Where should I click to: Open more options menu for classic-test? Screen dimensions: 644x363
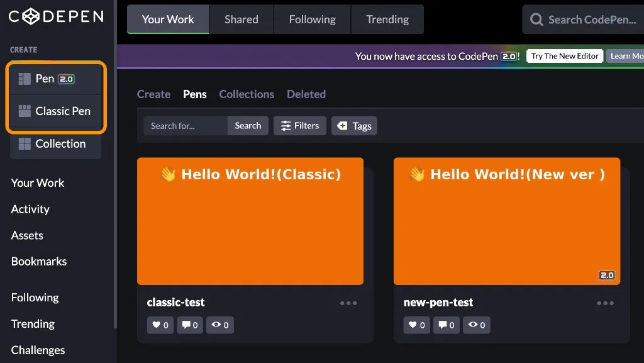click(x=348, y=303)
